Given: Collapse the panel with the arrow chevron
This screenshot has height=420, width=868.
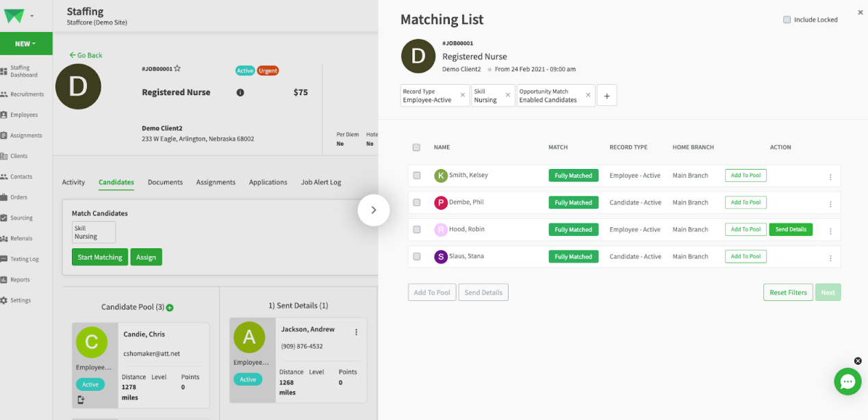Looking at the screenshot, I should pos(374,211).
